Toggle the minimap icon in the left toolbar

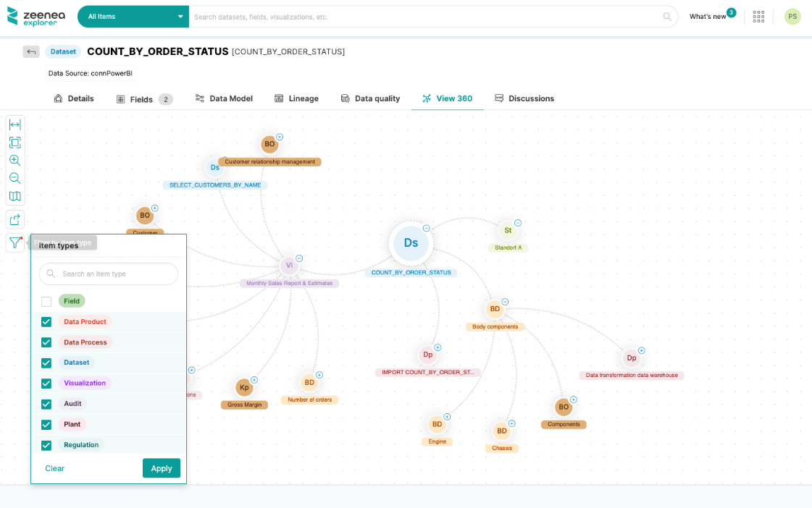(14, 196)
